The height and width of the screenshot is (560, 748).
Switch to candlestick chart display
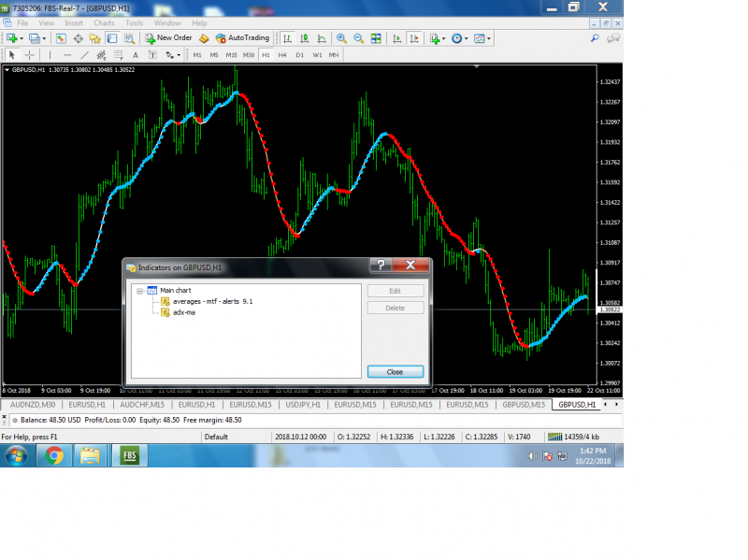coord(305,38)
